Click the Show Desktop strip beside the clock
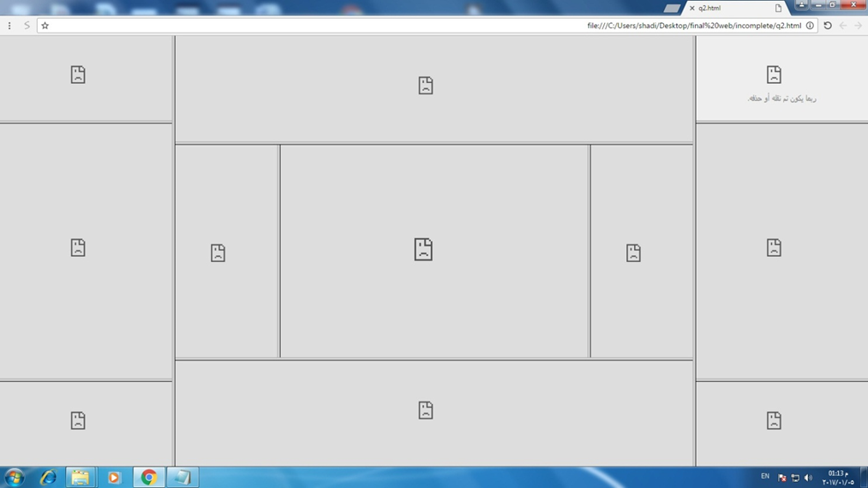The width and height of the screenshot is (868, 488). [x=864, y=477]
